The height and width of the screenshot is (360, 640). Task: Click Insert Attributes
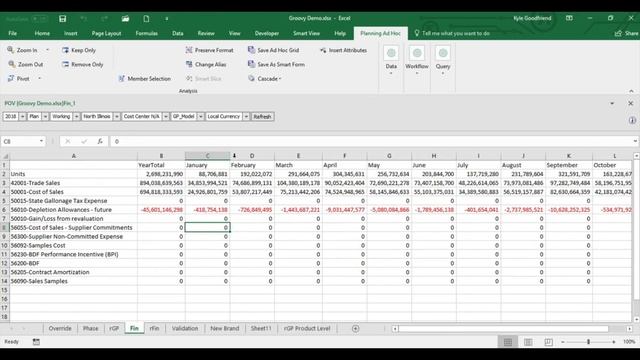[x=343, y=50]
